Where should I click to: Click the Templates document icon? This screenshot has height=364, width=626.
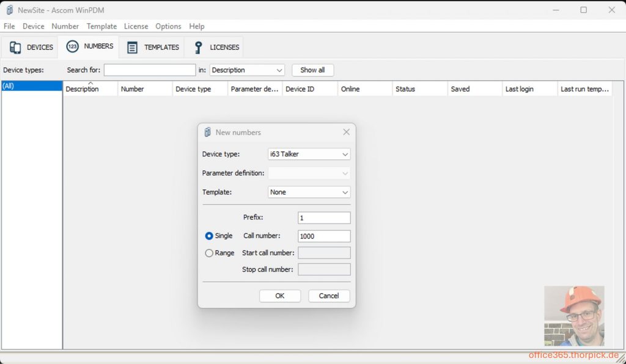(x=132, y=48)
